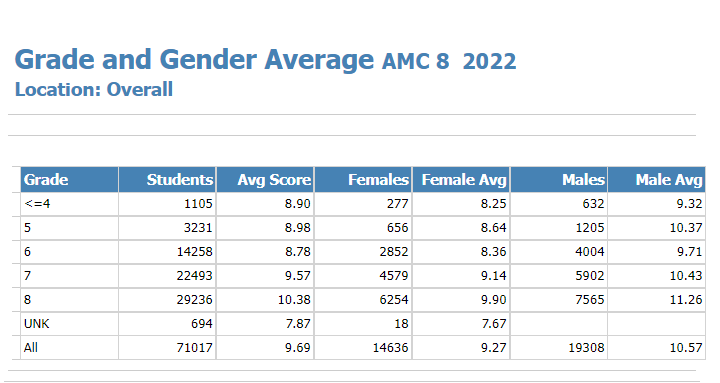Select the grade 6 average score 8.78
The width and height of the screenshot is (720, 383).
tap(298, 252)
